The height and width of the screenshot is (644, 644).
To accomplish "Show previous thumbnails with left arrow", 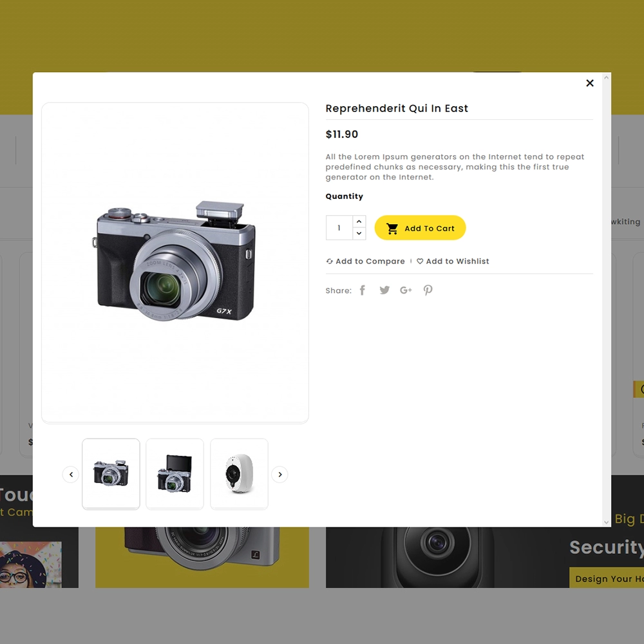I will tap(71, 475).
